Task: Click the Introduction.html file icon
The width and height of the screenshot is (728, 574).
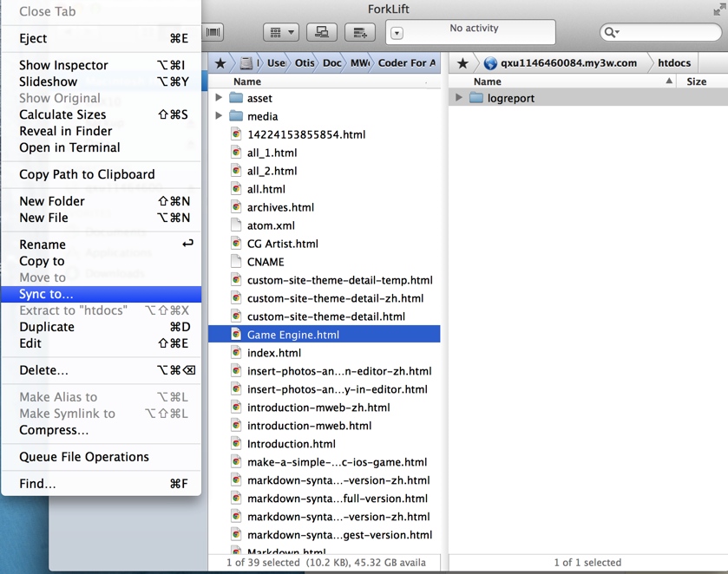Action: point(236,444)
